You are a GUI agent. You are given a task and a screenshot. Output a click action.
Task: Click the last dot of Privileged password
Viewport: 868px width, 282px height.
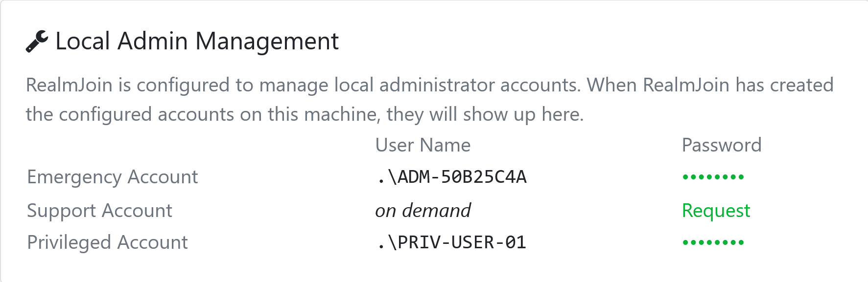(x=741, y=242)
